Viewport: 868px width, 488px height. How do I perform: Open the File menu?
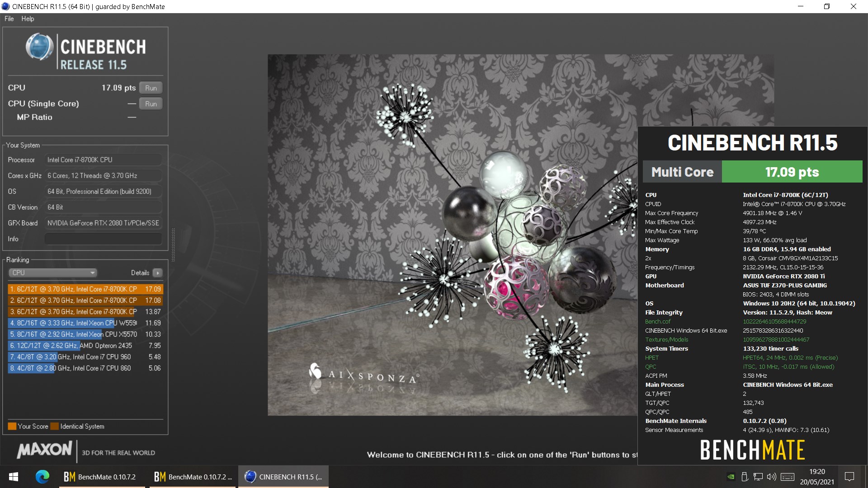pos(9,19)
